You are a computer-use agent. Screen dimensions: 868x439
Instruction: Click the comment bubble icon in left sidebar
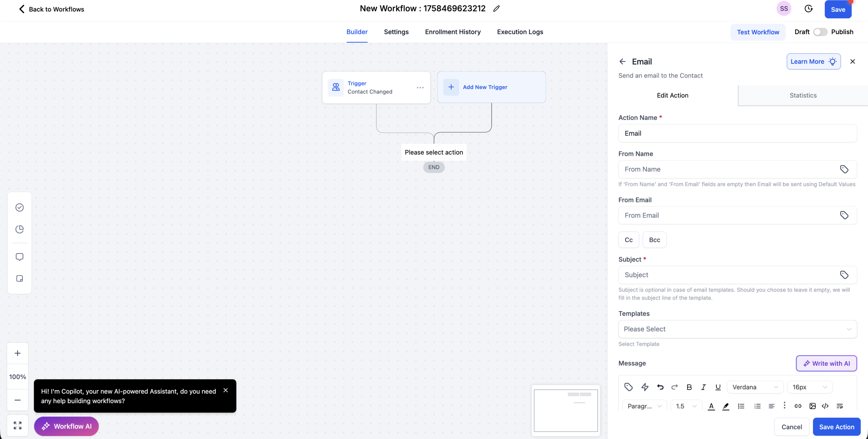pos(19,257)
